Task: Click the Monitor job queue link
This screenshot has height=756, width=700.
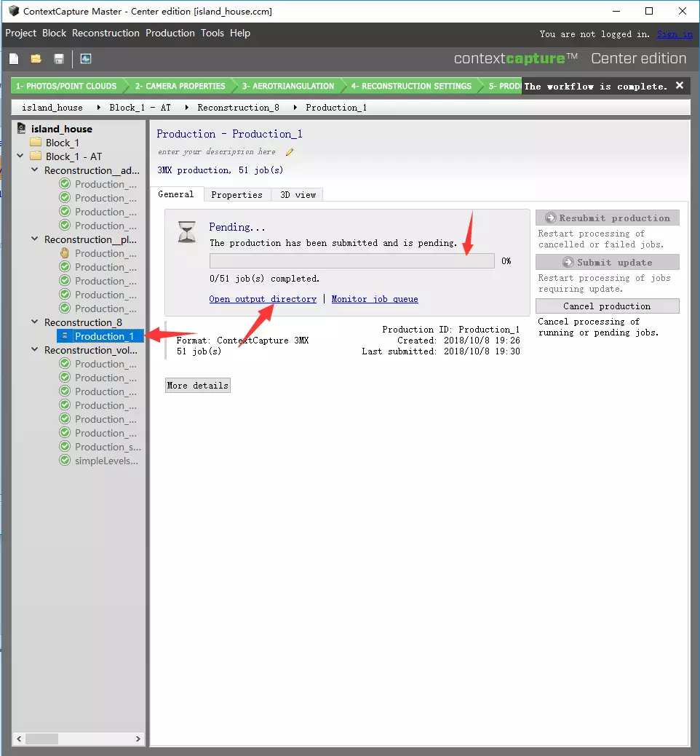Action: tap(375, 299)
